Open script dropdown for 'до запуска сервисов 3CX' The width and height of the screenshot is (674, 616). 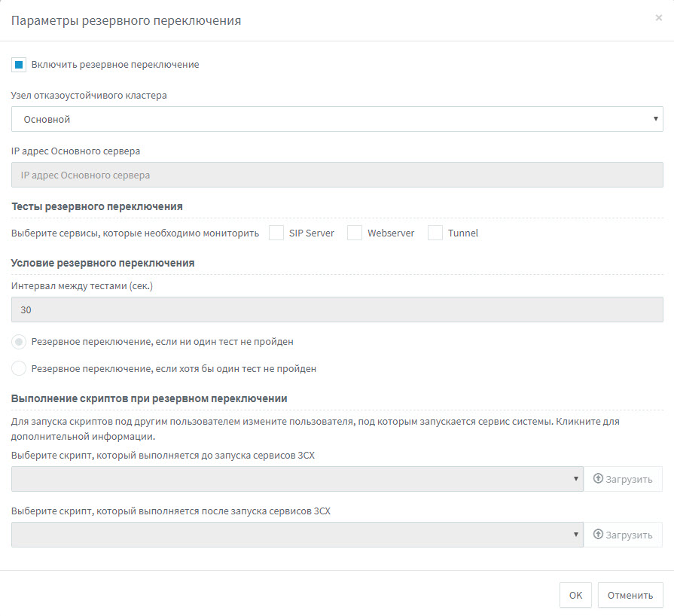pyautogui.click(x=297, y=479)
